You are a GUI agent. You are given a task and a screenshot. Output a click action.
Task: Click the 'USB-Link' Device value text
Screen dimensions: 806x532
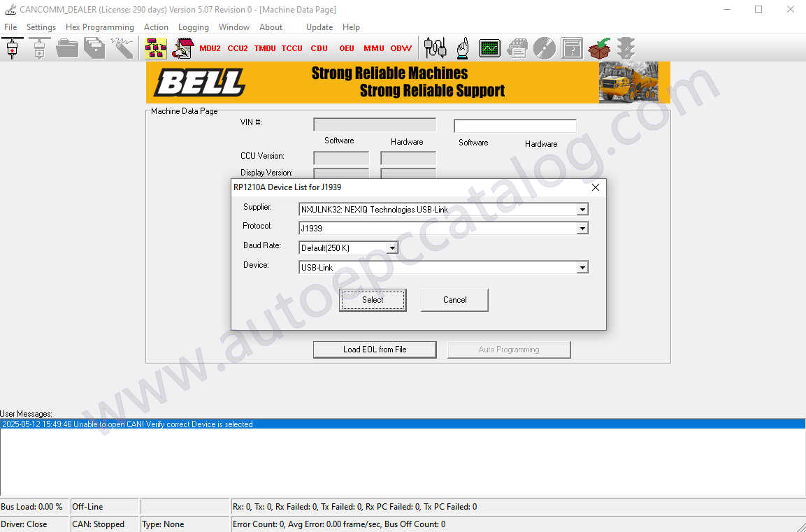[317, 267]
